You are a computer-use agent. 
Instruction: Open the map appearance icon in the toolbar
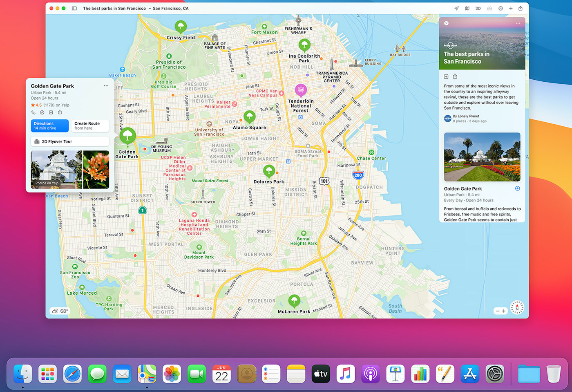tap(468, 8)
